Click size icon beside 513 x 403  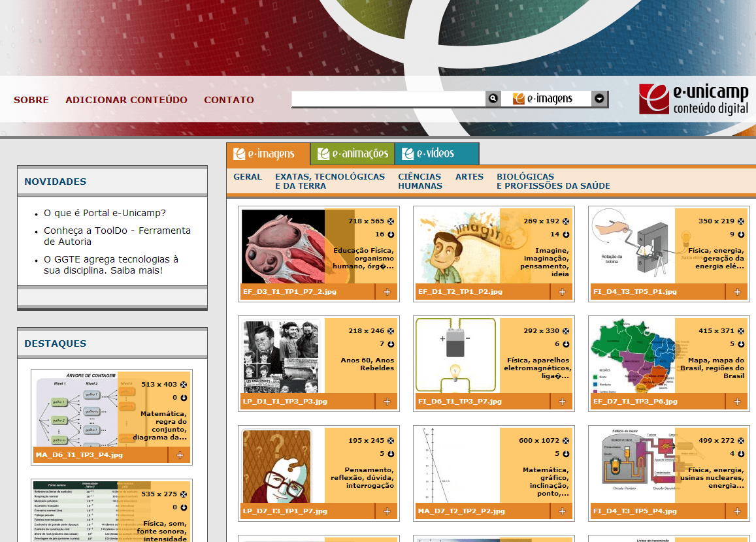click(x=184, y=385)
